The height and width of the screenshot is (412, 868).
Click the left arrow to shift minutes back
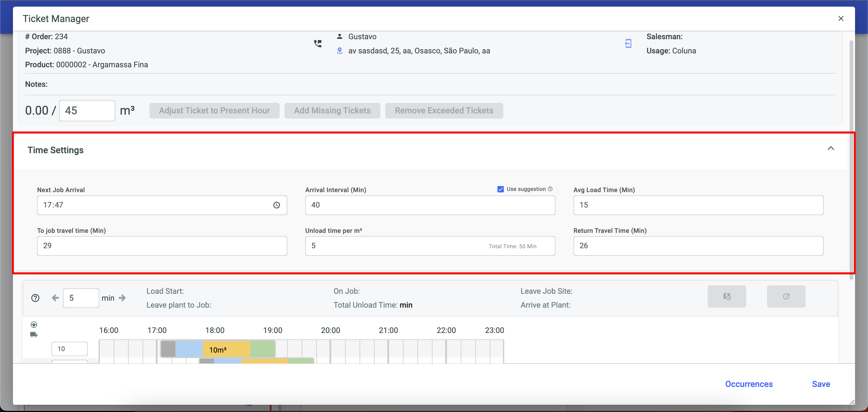[x=55, y=298]
